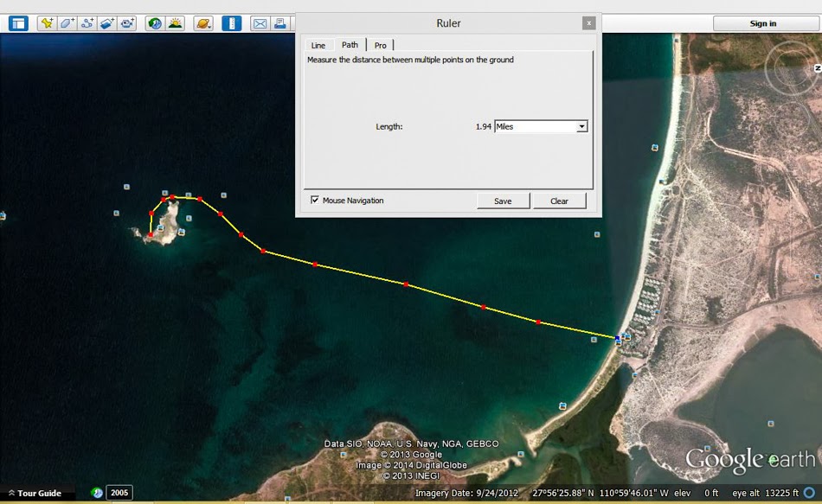Open the Miles unit dropdown
This screenshot has height=504, width=822.
click(581, 126)
